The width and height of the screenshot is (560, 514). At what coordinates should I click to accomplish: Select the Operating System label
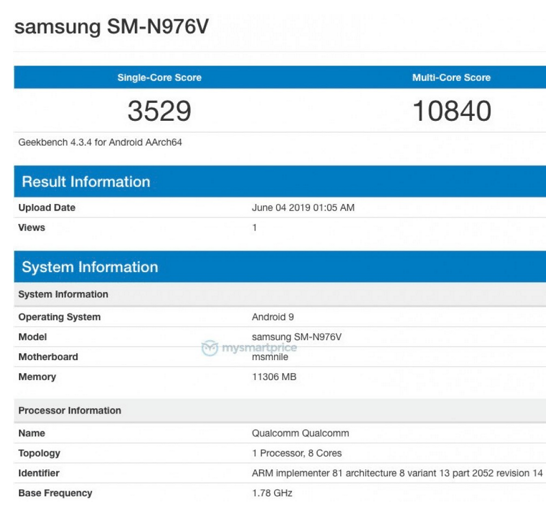pos(59,317)
